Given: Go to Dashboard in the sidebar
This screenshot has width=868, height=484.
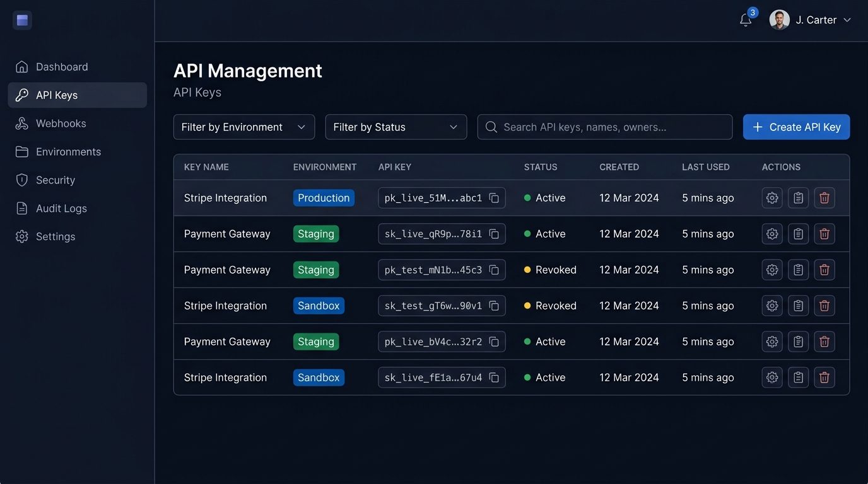Looking at the screenshot, I should [x=78, y=67].
